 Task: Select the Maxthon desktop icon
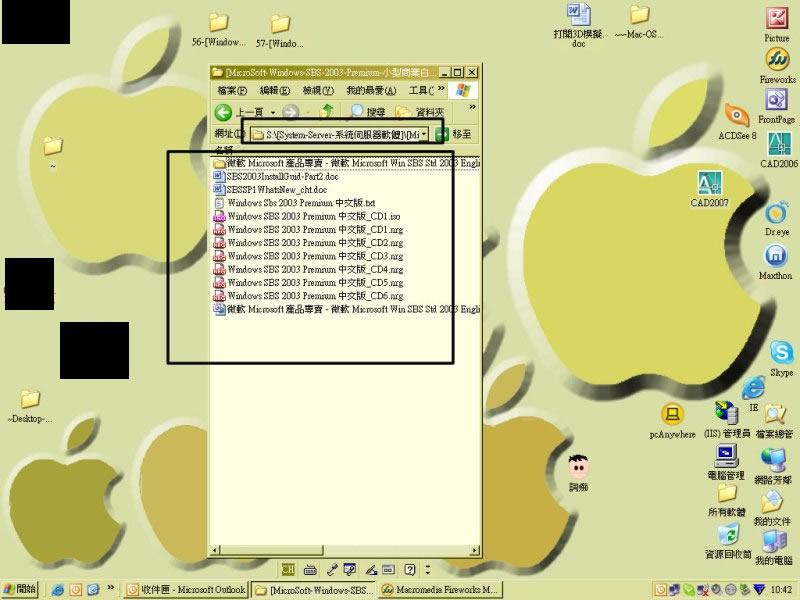tap(776, 262)
